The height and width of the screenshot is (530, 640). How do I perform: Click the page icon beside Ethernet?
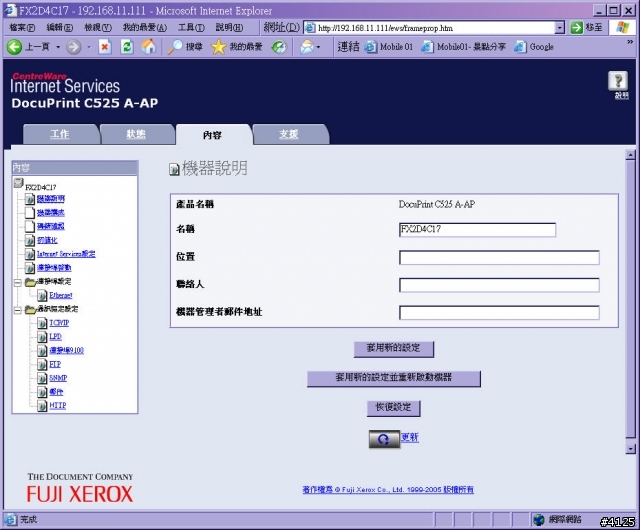(x=42, y=295)
